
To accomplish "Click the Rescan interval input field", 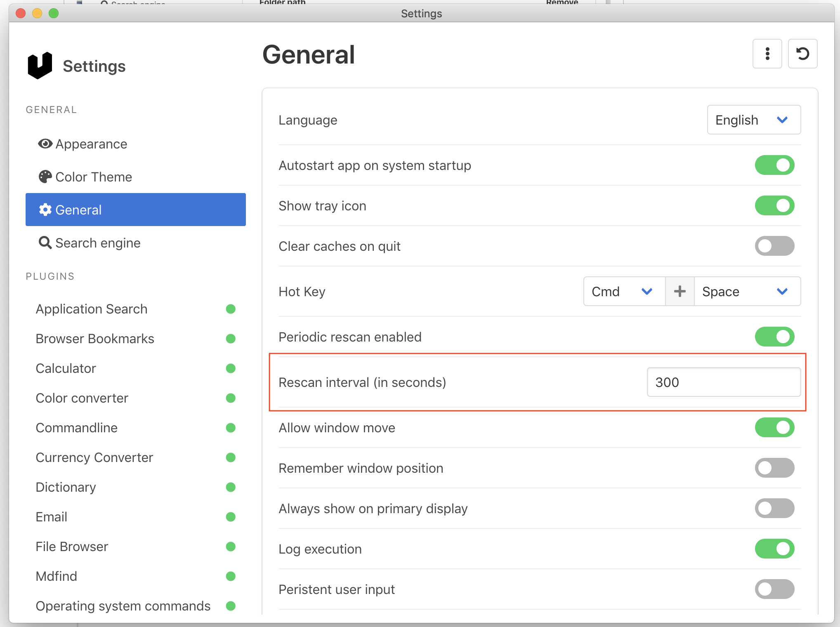I will coord(723,382).
